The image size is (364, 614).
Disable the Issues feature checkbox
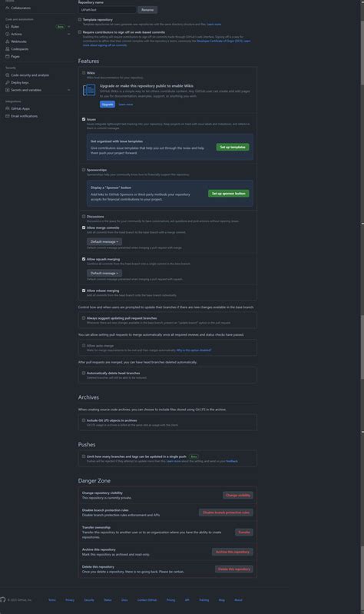(84, 119)
